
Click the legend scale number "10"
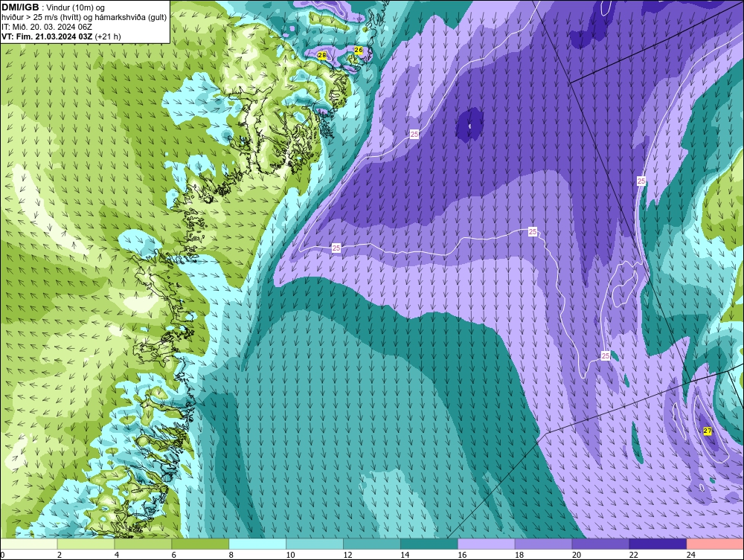[290, 555]
